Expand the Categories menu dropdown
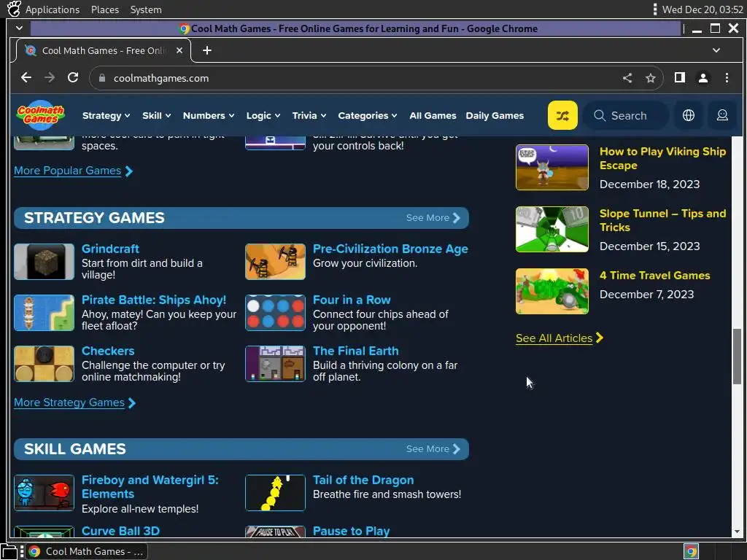 point(367,115)
